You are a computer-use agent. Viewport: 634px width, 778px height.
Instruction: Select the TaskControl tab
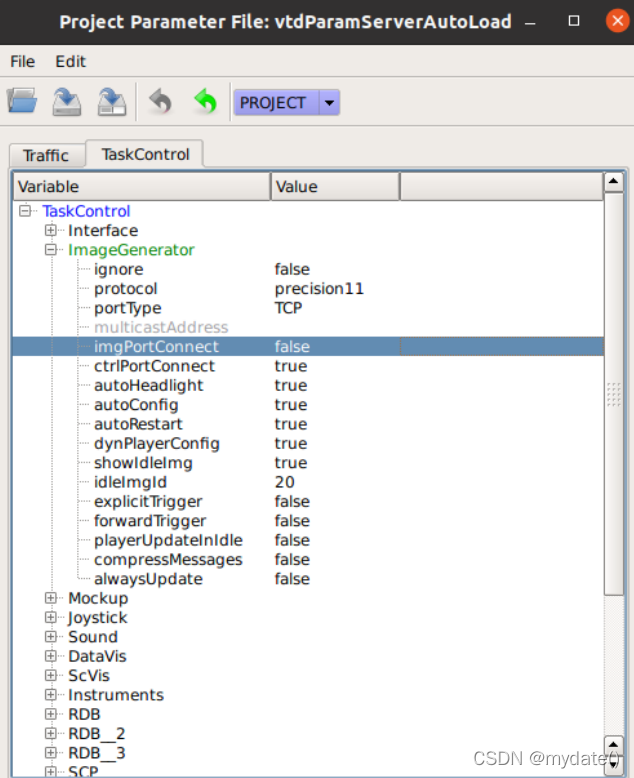tap(145, 154)
